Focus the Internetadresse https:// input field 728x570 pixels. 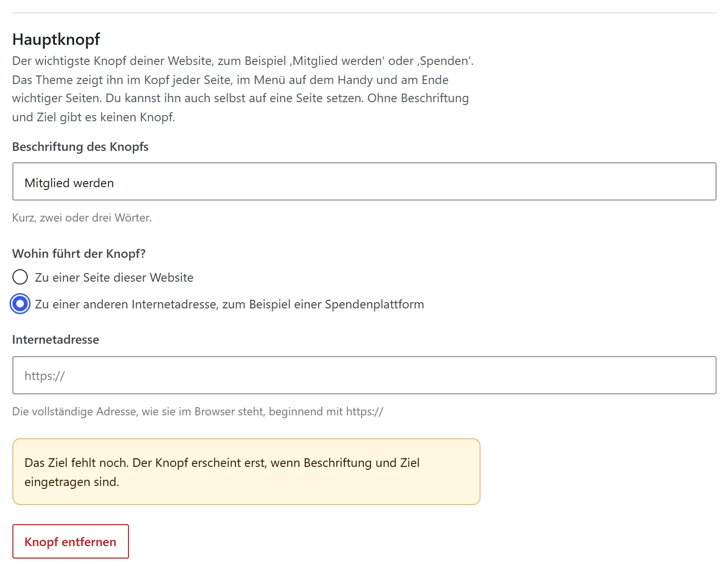pos(364,375)
